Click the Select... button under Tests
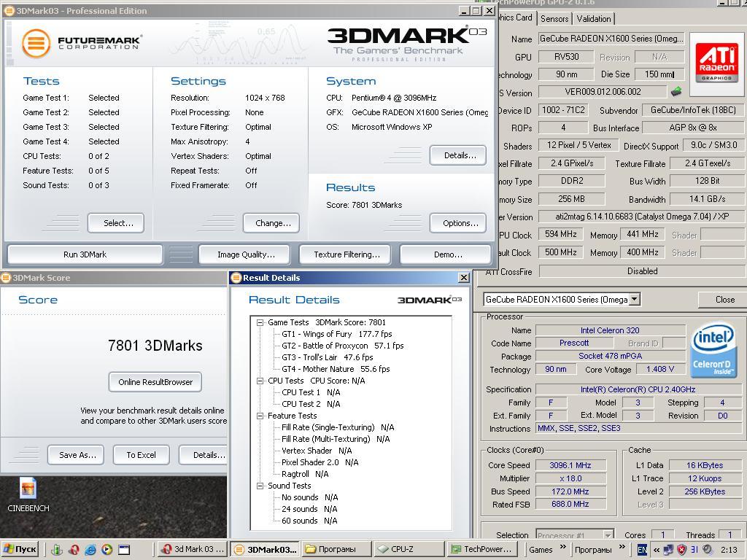 pyautogui.click(x=116, y=223)
